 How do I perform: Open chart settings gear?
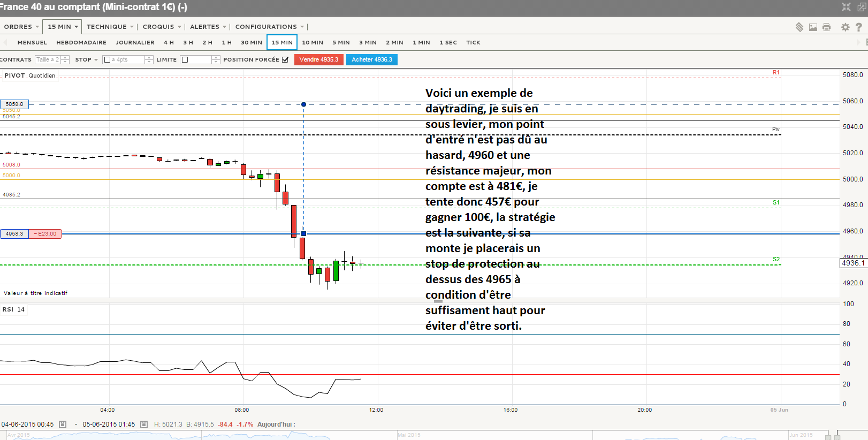846,27
